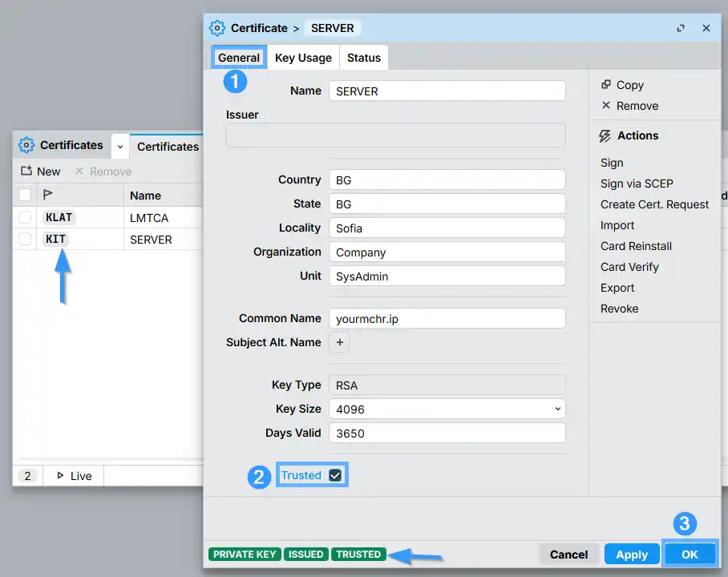Click the Name field containing SERVER
This screenshot has width=728, height=577.
(x=447, y=91)
